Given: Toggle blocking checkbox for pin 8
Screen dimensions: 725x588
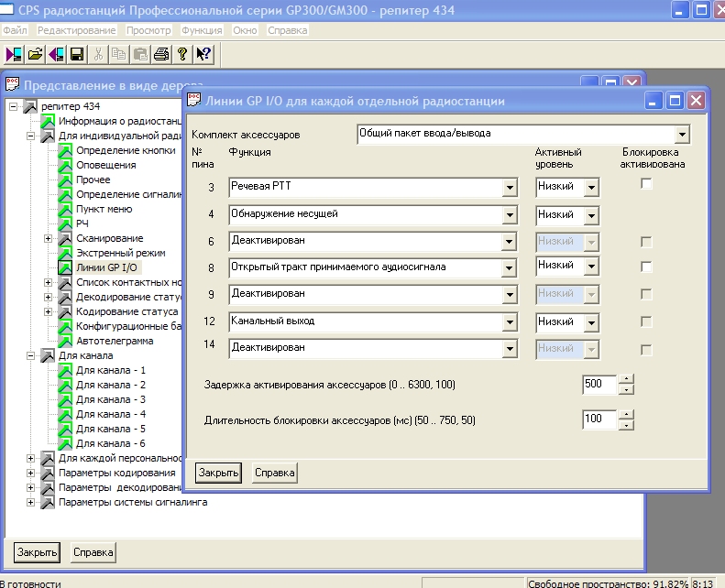Looking at the screenshot, I should pyautogui.click(x=646, y=267).
